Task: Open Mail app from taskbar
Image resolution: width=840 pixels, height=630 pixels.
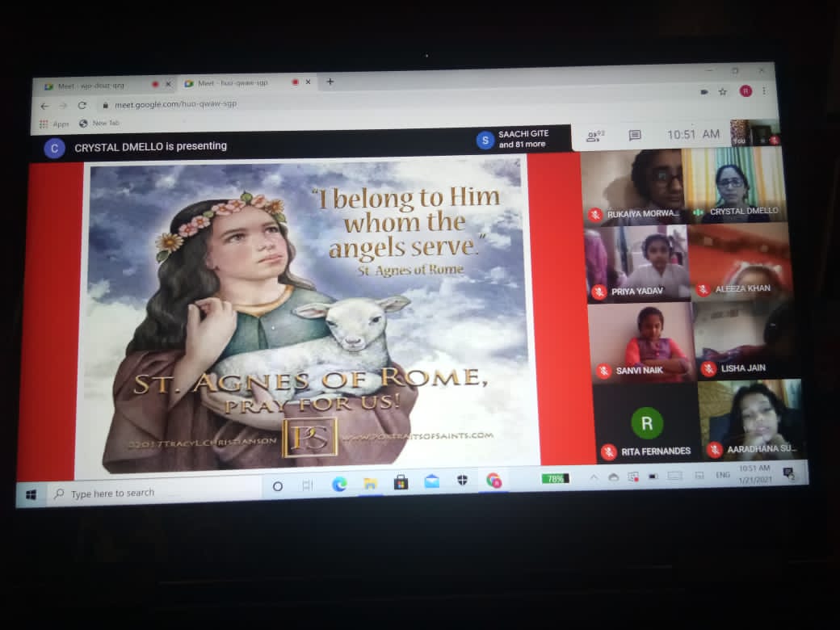Action: tap(432, 481)
